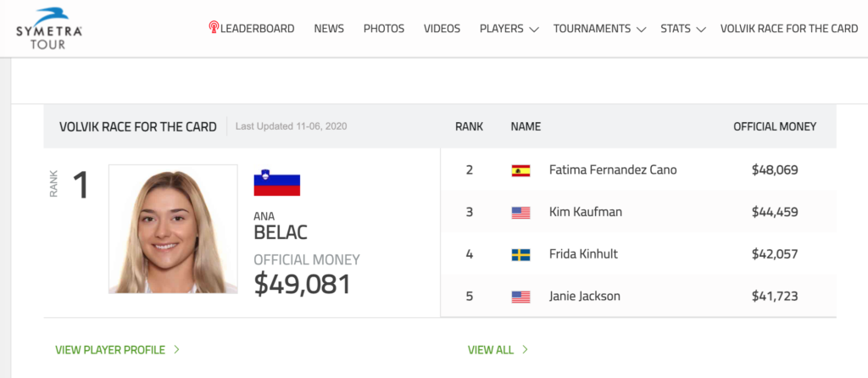The image size is (868, 378).
Task: Click the US flag next to Janie Jackson
Action: click(520, 297)
